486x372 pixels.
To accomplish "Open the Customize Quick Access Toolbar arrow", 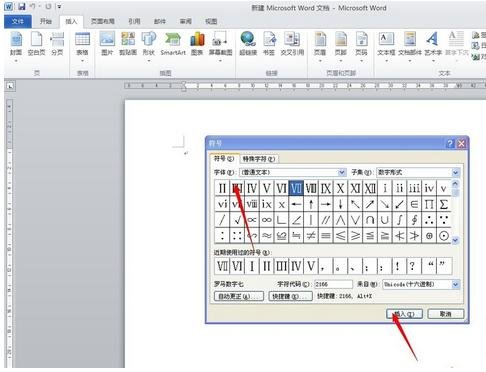I will [59, 7].
